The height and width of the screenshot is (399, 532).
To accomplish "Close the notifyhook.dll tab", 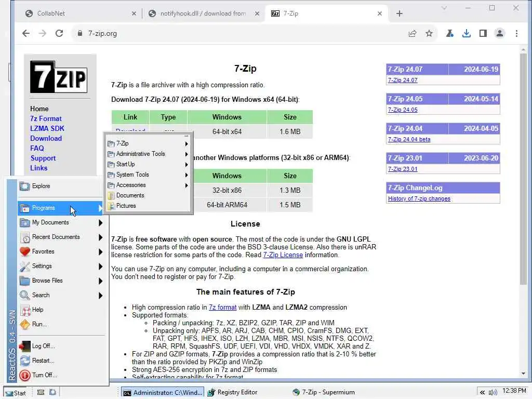I will pyautogui.click(x=257, y=14).
